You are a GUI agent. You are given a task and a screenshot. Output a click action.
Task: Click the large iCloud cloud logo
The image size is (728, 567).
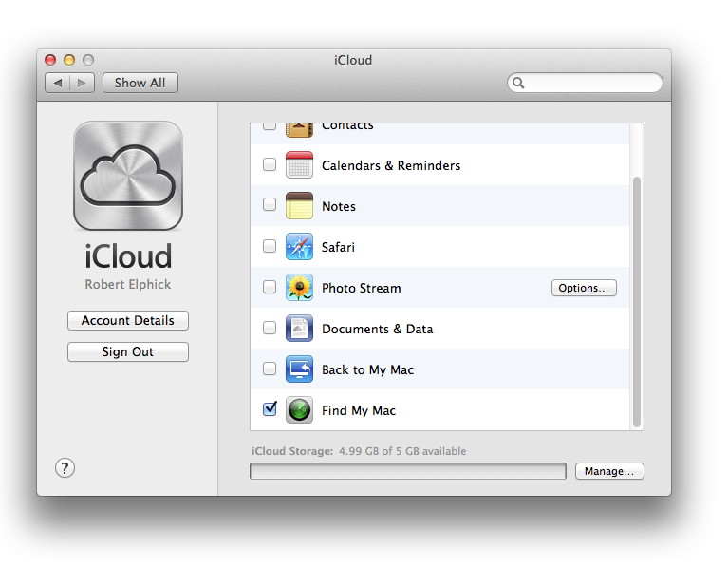128,176
